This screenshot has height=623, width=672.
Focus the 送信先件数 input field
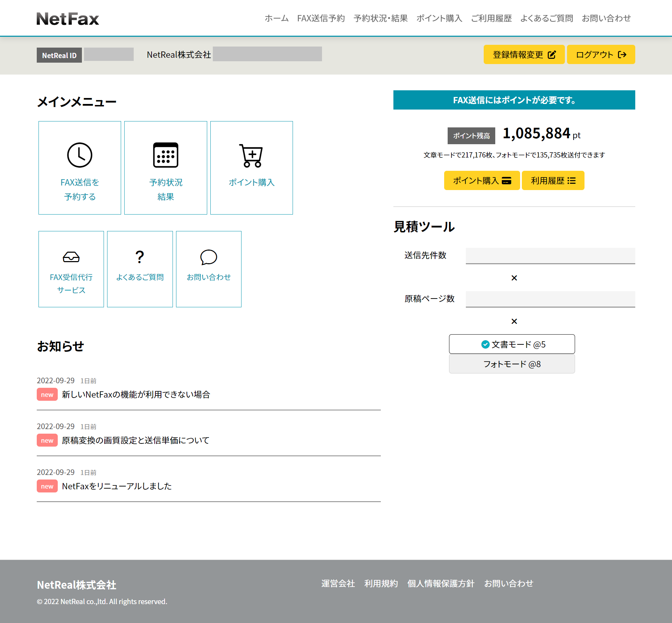coord(550,255)
